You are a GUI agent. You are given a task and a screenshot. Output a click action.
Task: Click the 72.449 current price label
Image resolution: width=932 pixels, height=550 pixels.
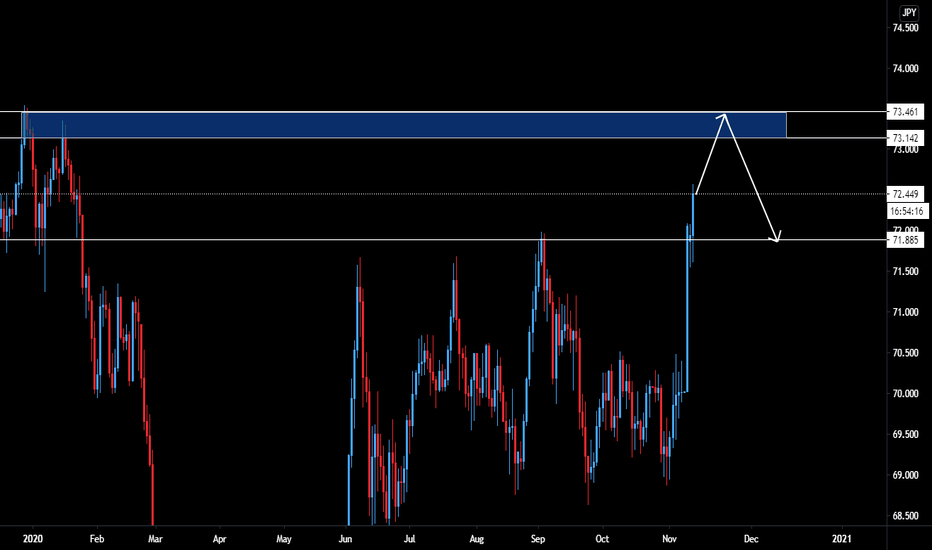coord(905,194)
